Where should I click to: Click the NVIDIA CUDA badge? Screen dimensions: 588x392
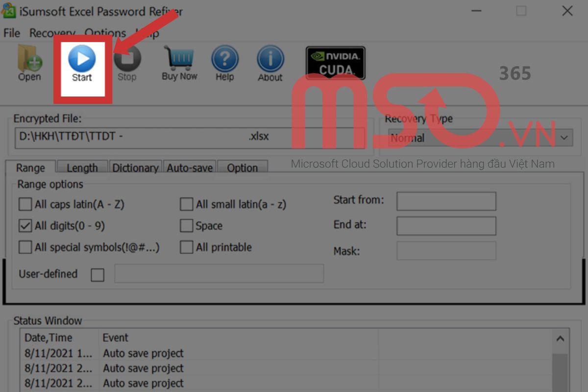336,63
